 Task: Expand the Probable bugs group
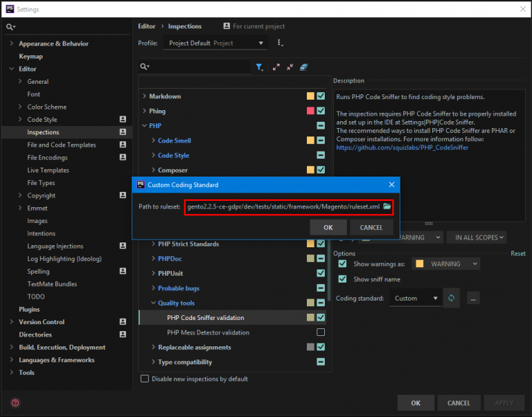pos(153,287)
